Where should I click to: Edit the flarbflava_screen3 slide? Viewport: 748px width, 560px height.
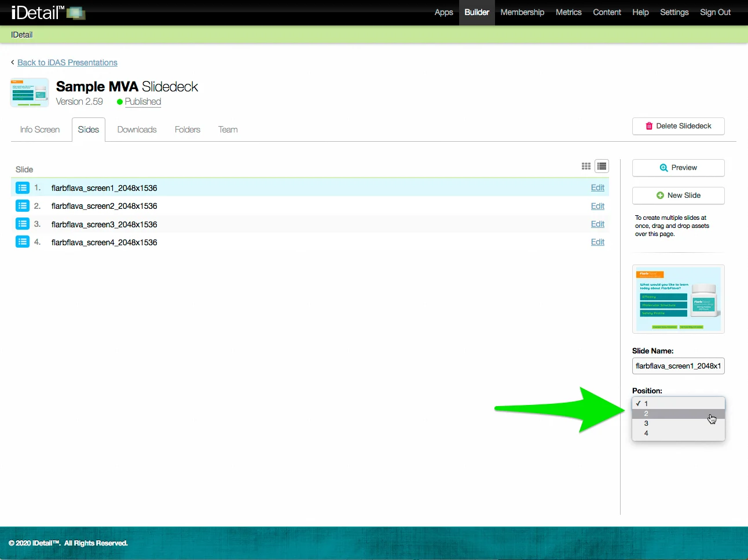[x=597, y=224]
